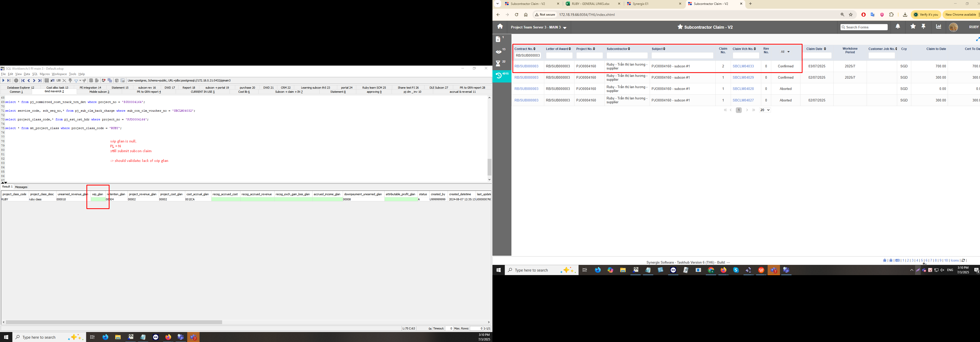
Task: Switch to the Database Explorer 12 tab
Action: (21, 88)
